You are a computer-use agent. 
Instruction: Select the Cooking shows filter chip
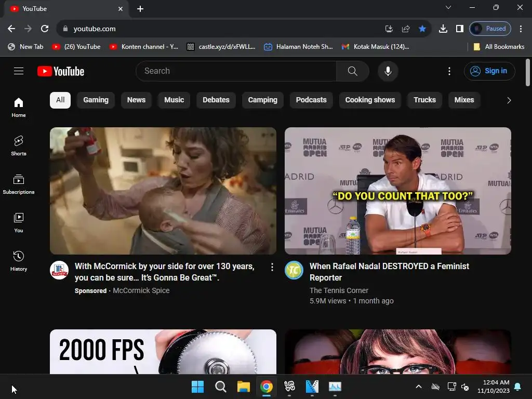(370, 100)
